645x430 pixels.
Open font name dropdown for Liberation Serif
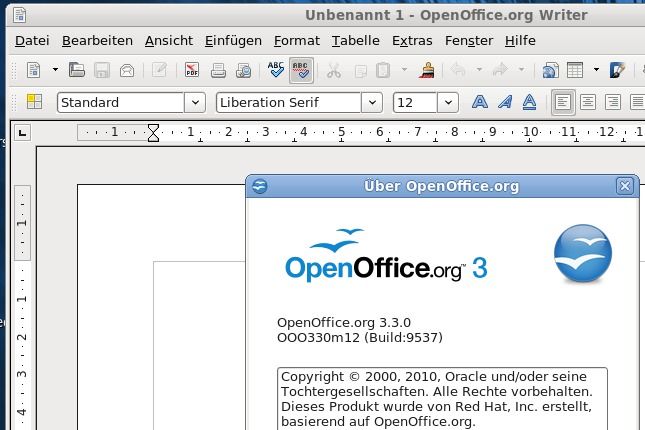pyautogui.click(x=372, y=102)
